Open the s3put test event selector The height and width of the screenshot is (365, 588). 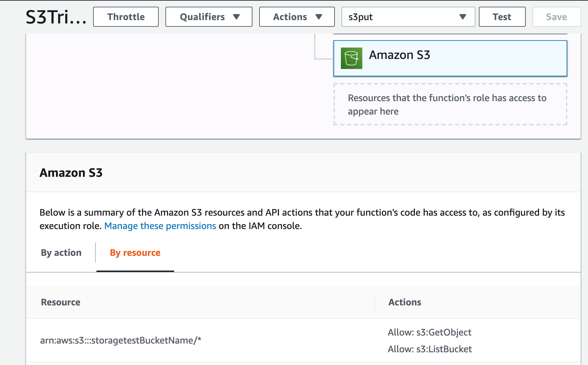(x=408, y=17)
